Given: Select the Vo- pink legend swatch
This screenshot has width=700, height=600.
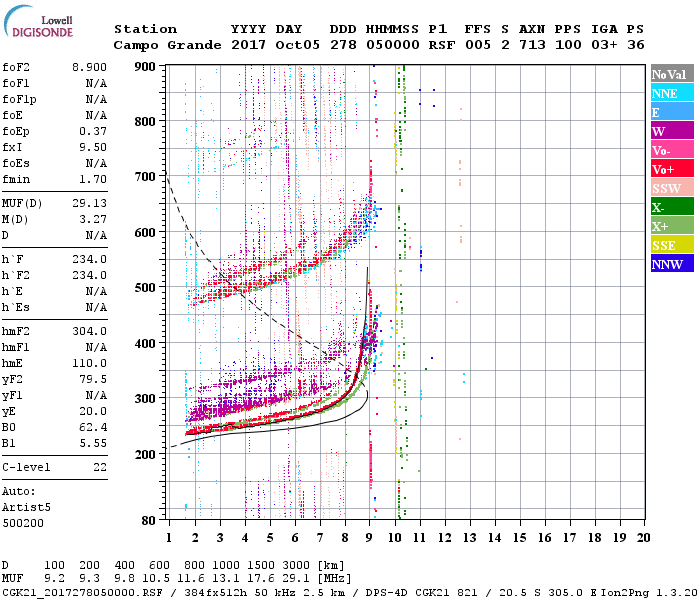Looking at the screenshot, I should 672,150.
